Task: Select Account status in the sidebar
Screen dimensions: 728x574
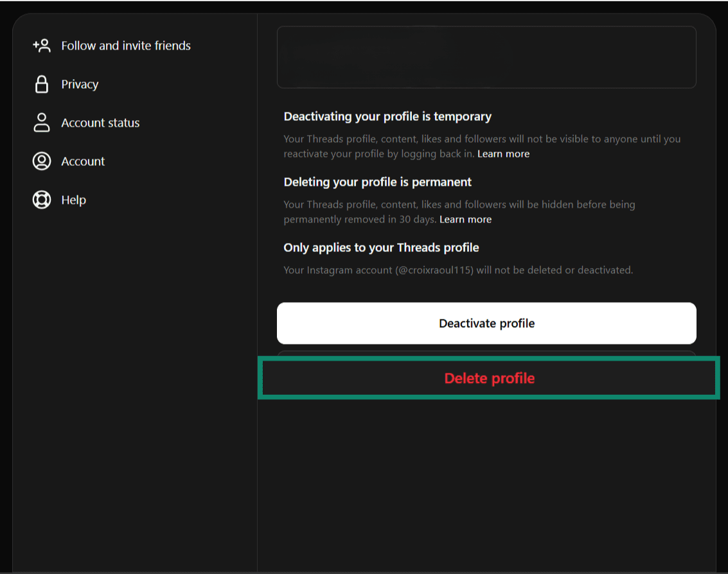Action: click(100, 122)
